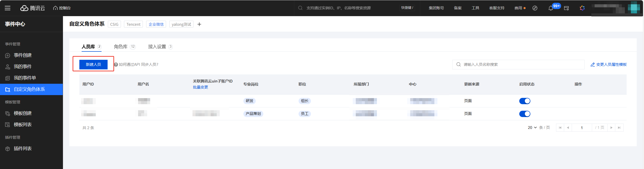Open the user avatar in header
Screen dimensions: 644x169
click(x=634, y=8)
